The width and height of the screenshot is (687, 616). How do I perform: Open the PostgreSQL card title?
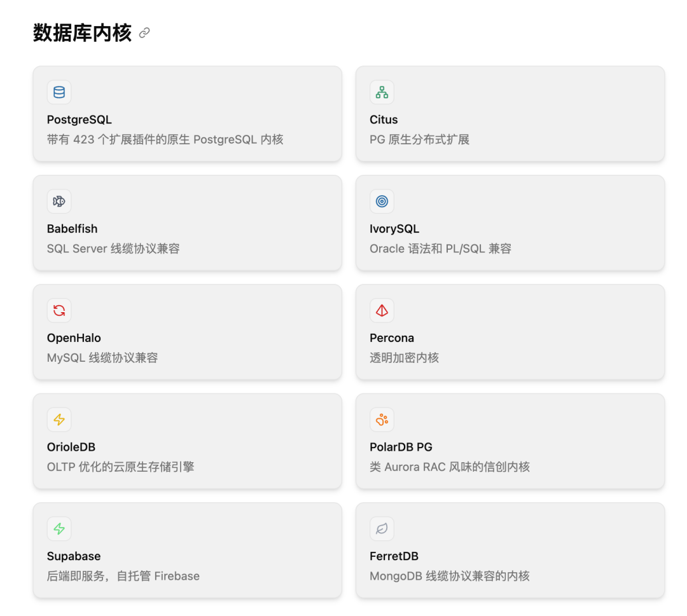point(80,120)
